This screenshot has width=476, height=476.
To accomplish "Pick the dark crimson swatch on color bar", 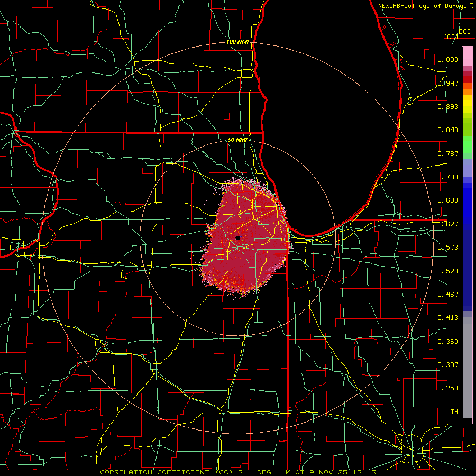I will pyautogui.click(x=467, y=74).
